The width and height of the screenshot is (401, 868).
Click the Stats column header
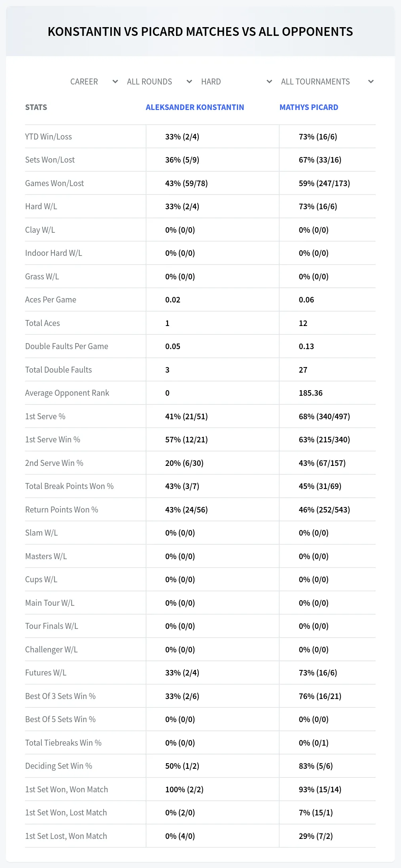36,107
